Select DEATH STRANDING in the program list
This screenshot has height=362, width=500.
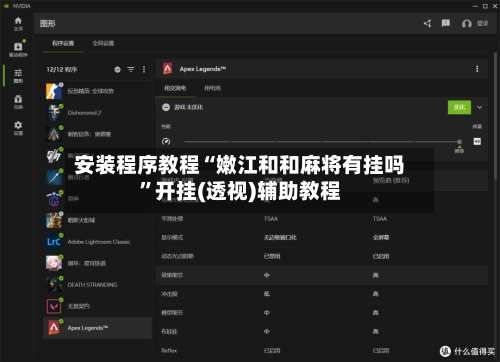[x=97, y=285]
